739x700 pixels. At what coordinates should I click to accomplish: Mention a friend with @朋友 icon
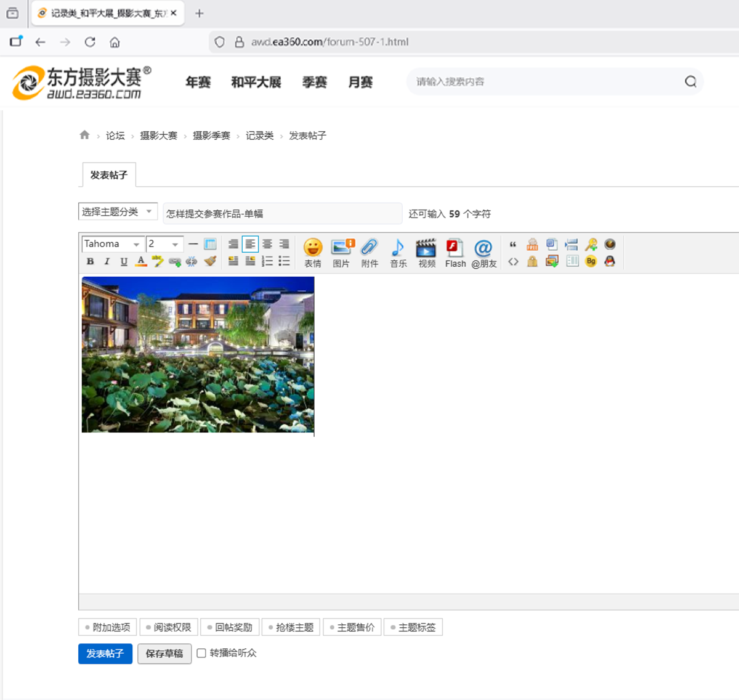pos(483,248)
